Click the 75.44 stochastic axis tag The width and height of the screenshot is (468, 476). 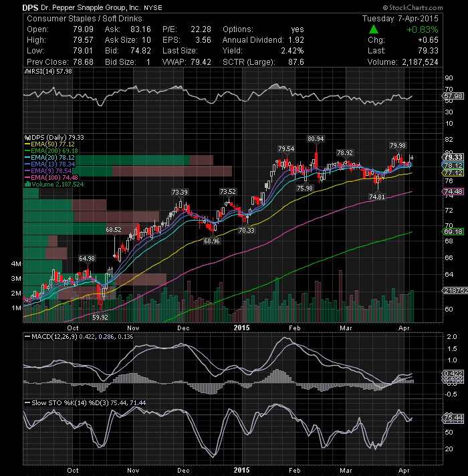click(x=453, y=418)
